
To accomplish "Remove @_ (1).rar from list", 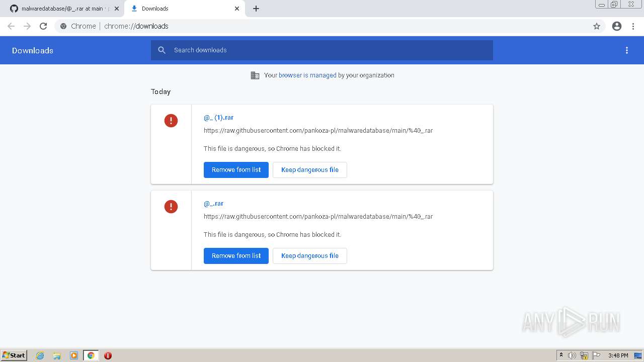I will pyautogui.click(x=236, y=170).
